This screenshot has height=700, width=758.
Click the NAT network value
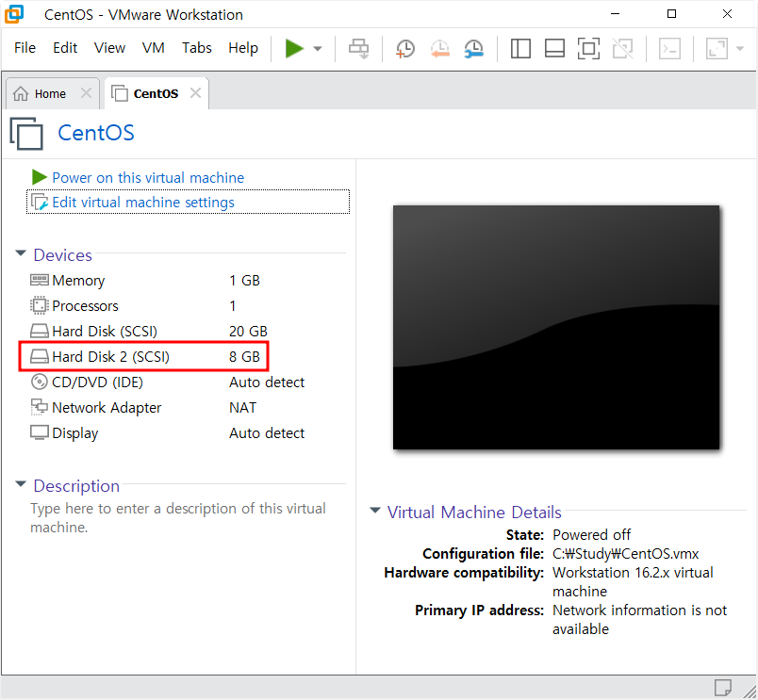(242, 407)
